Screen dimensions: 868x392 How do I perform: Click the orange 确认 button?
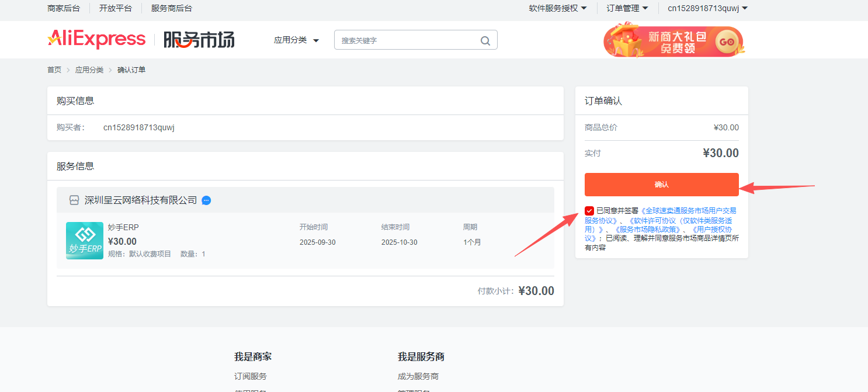662,185
